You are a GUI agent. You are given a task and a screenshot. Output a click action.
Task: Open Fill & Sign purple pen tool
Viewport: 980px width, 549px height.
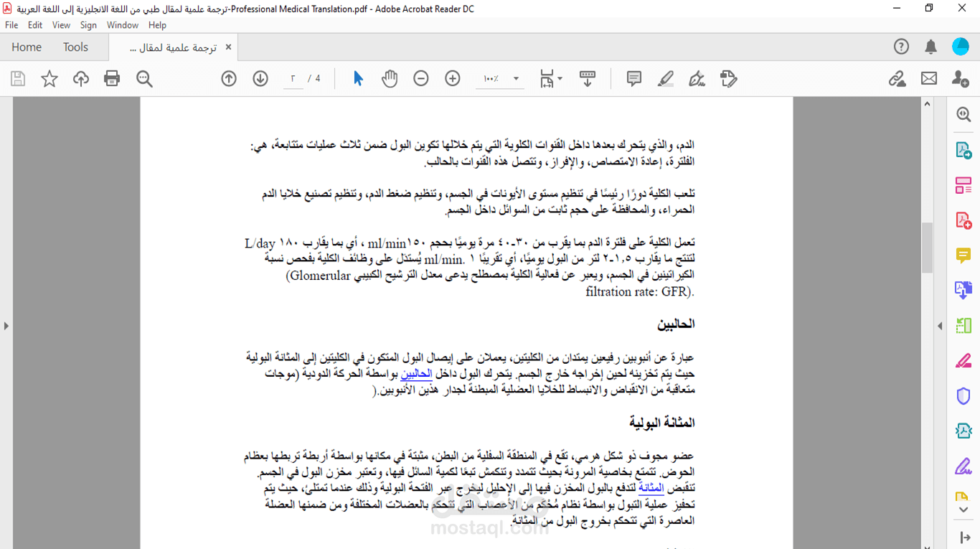963,466
